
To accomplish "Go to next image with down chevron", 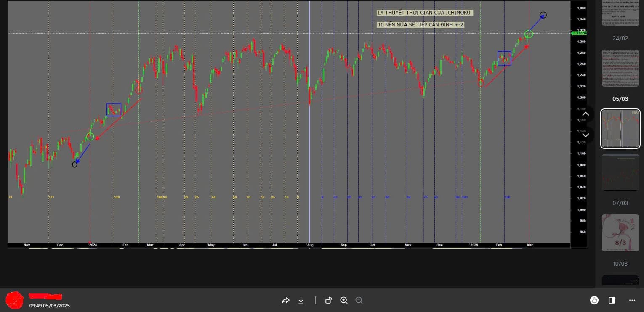I will (x=585, y=135).
